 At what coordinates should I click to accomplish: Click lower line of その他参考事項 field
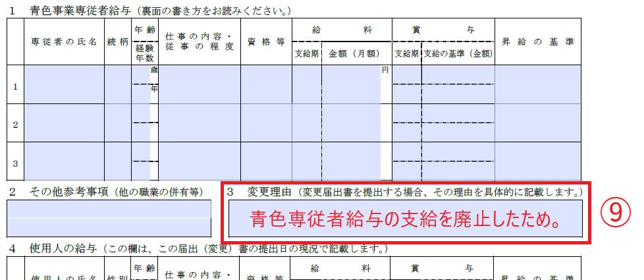[x=109, y=227]
